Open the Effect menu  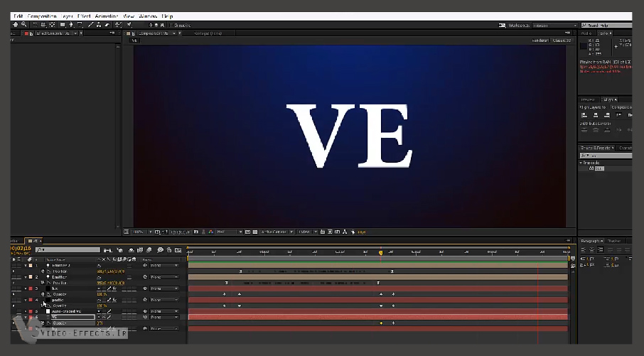[x=84, y=16]
